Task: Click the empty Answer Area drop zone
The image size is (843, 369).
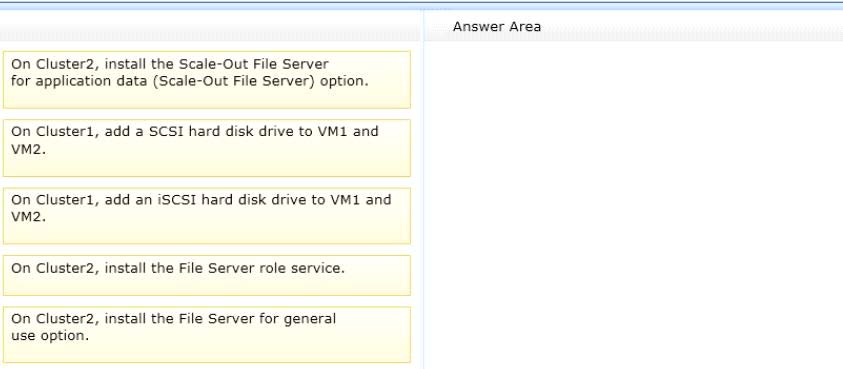Action: 633,204
